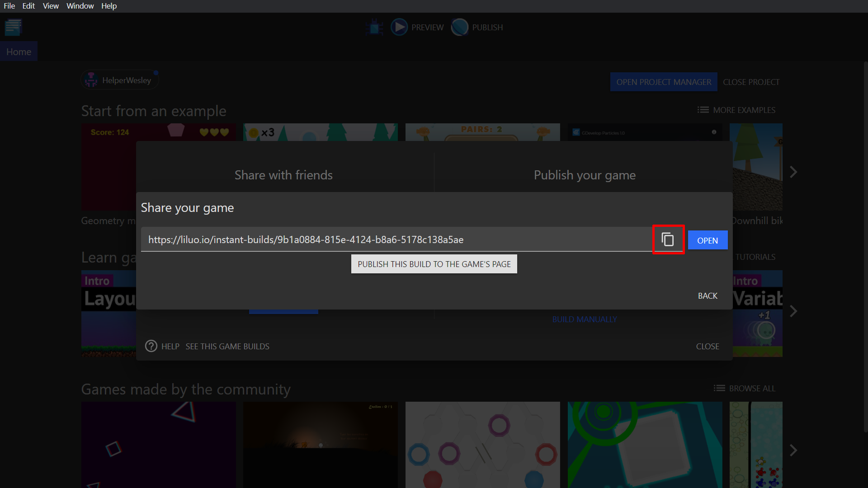Select the Publish your game tab

click(x=584, y=174)
